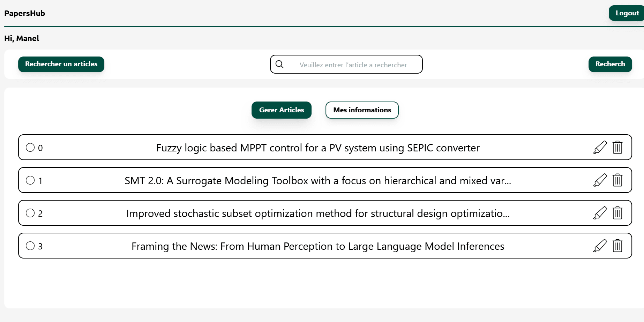Delete the Framing the News article
644x322 pixels.
(x=617, y=246)
